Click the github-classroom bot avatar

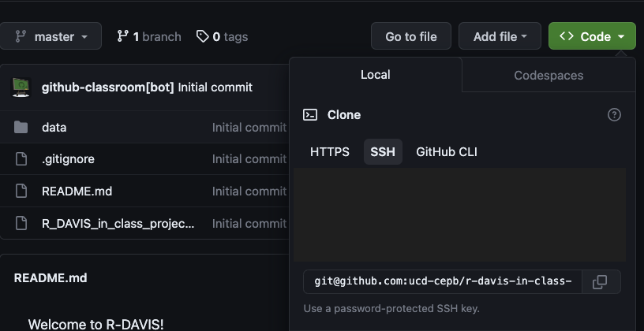tap(21, 87)
